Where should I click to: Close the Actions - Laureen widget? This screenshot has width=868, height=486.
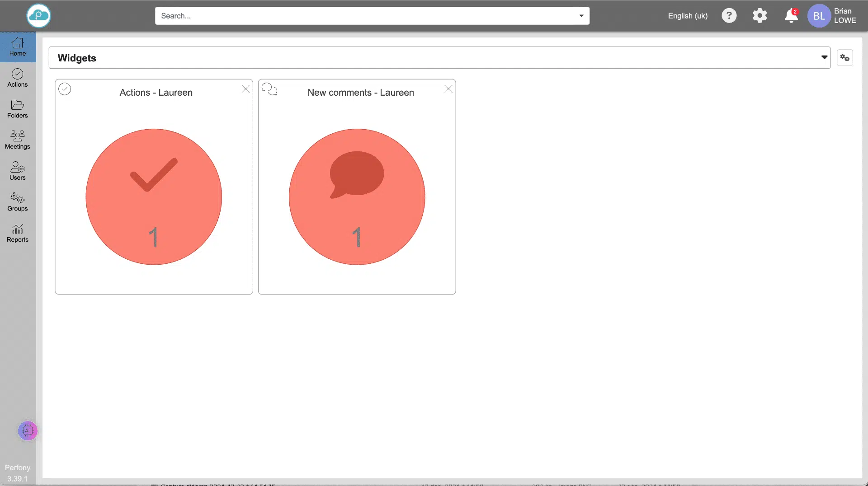(x=245, y=89)
